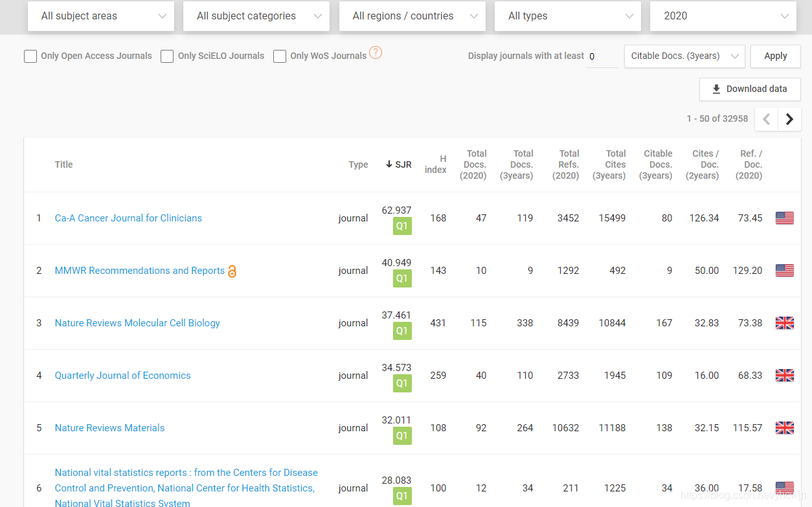The height and width of the screenshot is (507, 812).
Task: Click Q1 badge with SJR 28.083
Action: (402, 496)
